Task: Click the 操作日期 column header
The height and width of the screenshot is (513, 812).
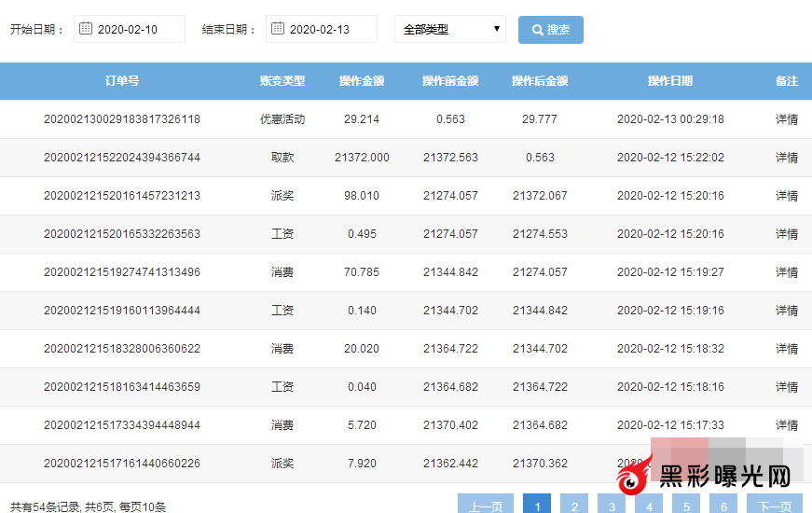Action: (670, 81)
